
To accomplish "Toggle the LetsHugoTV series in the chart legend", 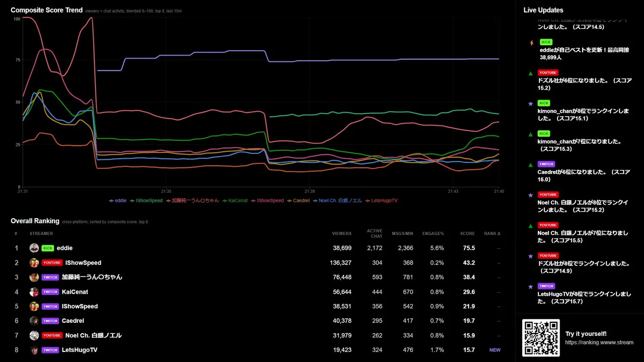I will tap(381, 201).
